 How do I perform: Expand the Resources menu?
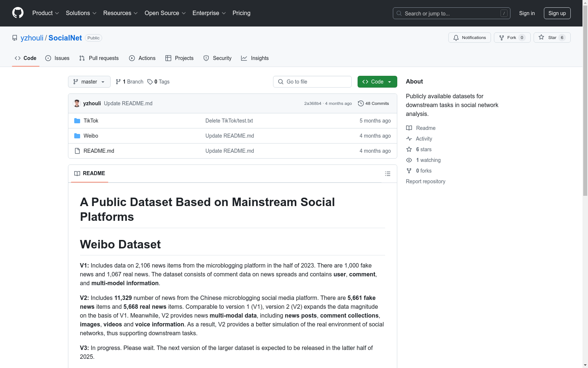(x=121, y=13)
